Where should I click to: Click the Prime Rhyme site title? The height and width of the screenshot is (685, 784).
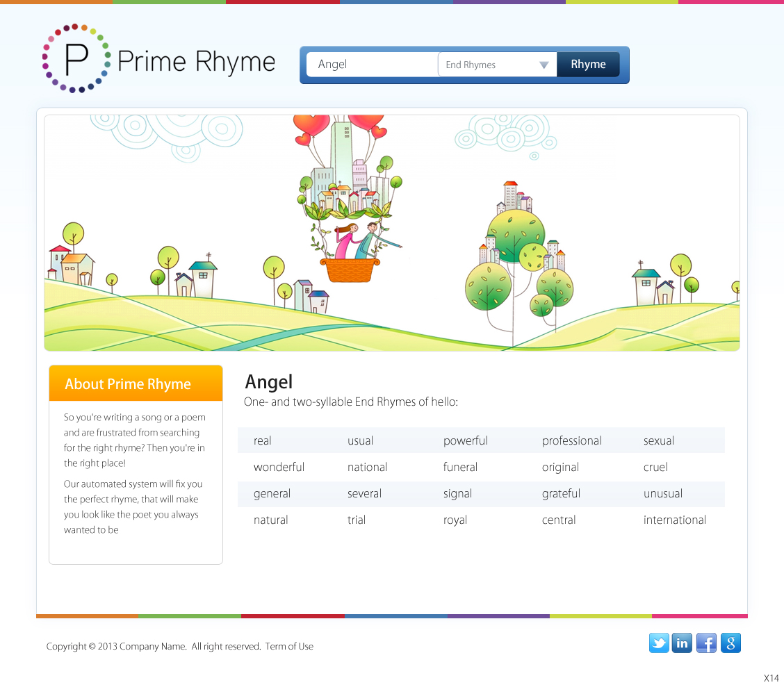[197, 61]
